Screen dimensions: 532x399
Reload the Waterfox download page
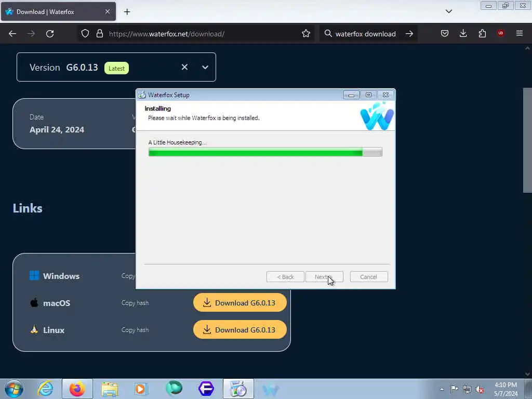(50, 34)
